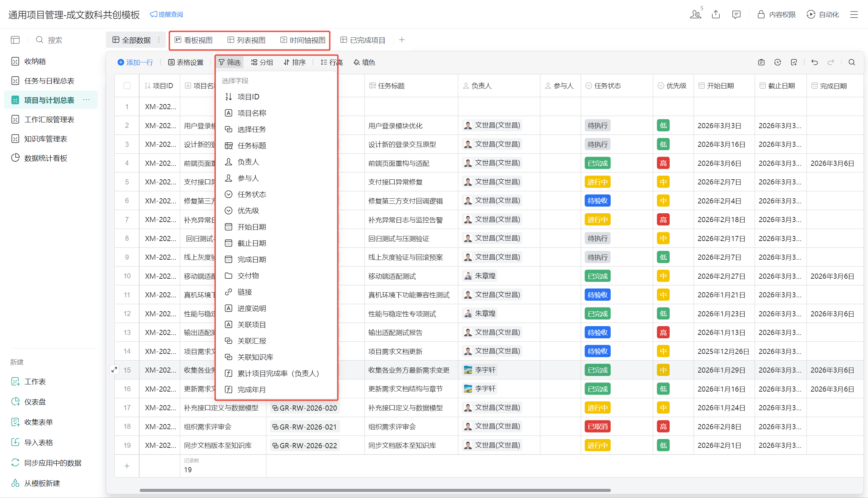Open table search magnifier icon
Image resolution: width=868 pixels, height=498 pixels.
tap(852, 62)
